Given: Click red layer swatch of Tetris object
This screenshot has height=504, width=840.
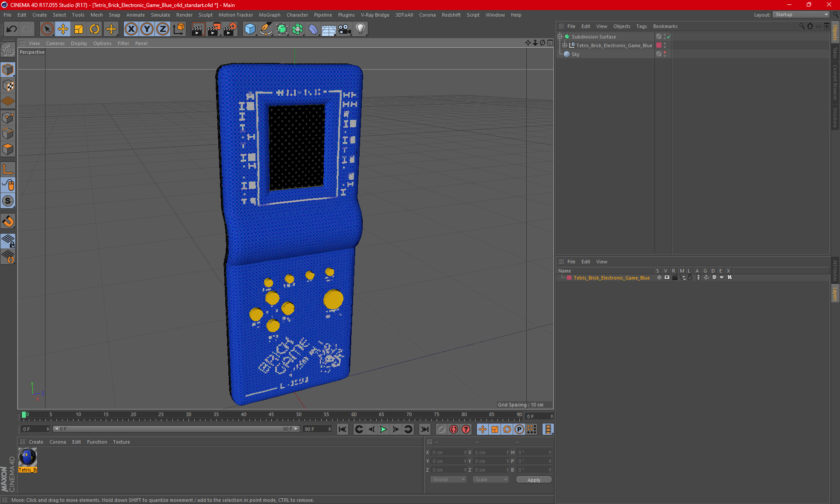Looking at the screenshot, I should [x=659, y=45].
